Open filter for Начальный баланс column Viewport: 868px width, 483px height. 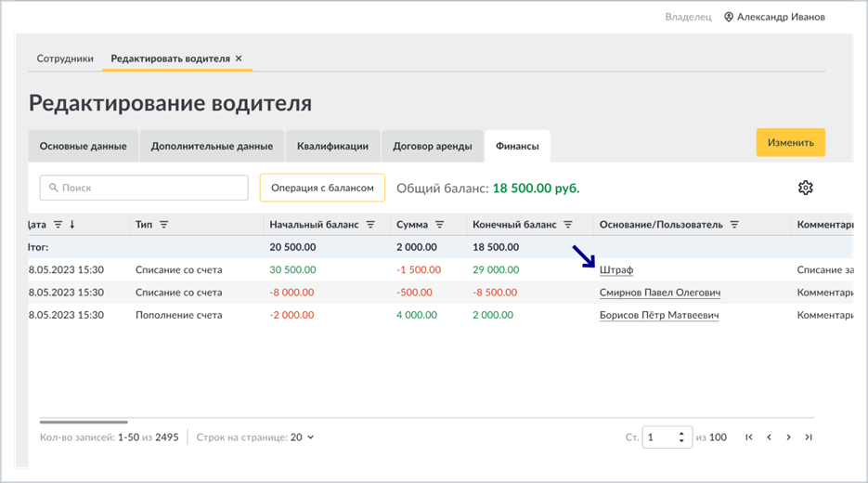pyautogui.click(x=370, y=225)
